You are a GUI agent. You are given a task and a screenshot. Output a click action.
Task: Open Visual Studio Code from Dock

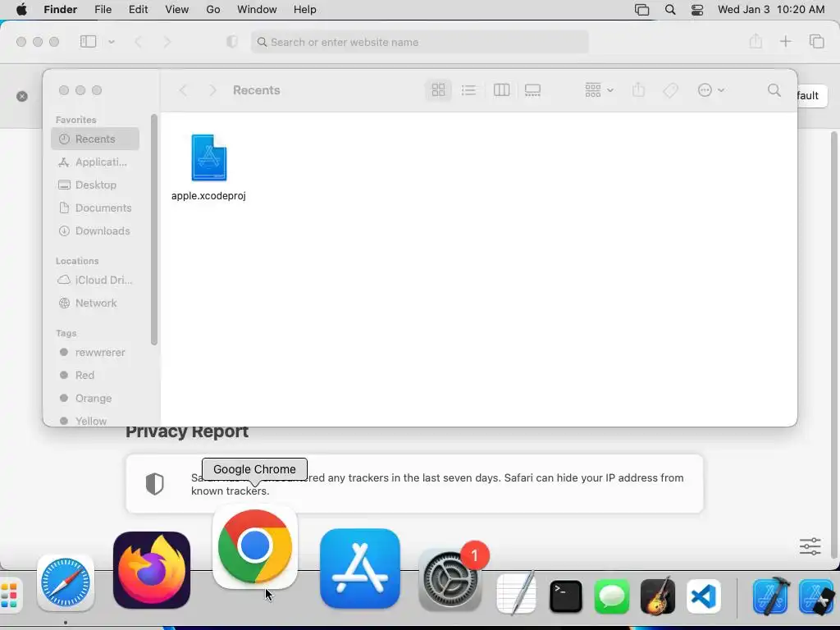703,596
